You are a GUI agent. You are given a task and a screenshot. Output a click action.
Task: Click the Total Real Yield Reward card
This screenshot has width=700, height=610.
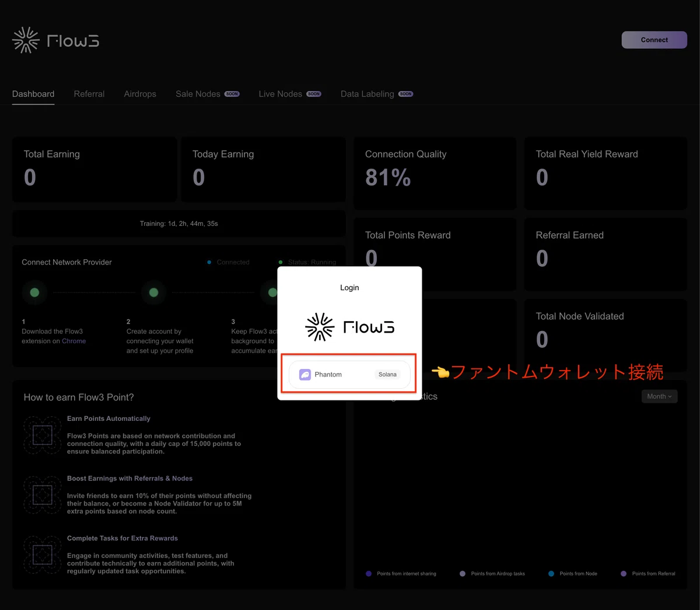605,173
